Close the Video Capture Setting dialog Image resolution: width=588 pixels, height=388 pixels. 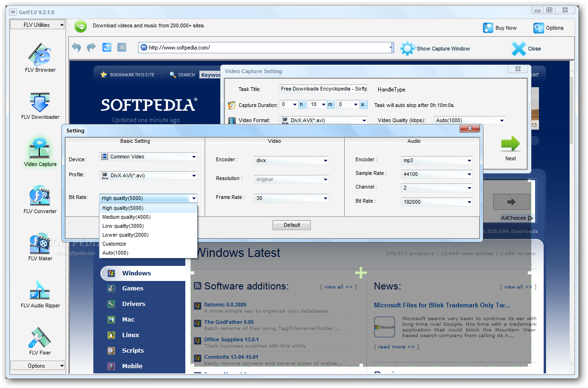click(517, 69)
